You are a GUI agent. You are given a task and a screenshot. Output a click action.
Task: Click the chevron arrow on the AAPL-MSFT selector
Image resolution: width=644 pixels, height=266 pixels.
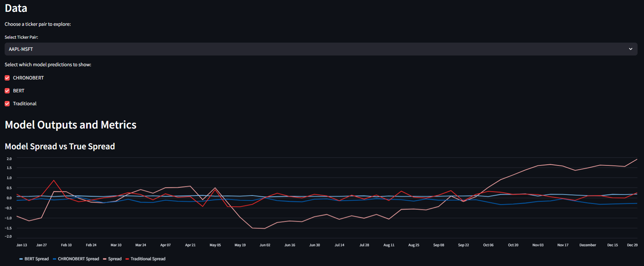630,49
